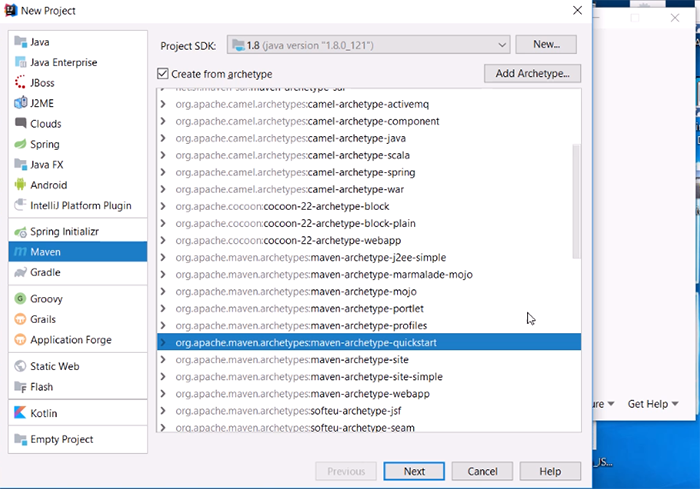Viewport: 700px width, 489px height.
Task: Click the New... SDK button
Action: click(x=546, y=44)
